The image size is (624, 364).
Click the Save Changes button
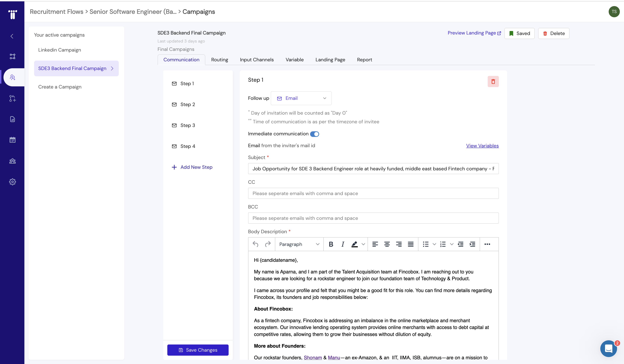click(198, 350)
